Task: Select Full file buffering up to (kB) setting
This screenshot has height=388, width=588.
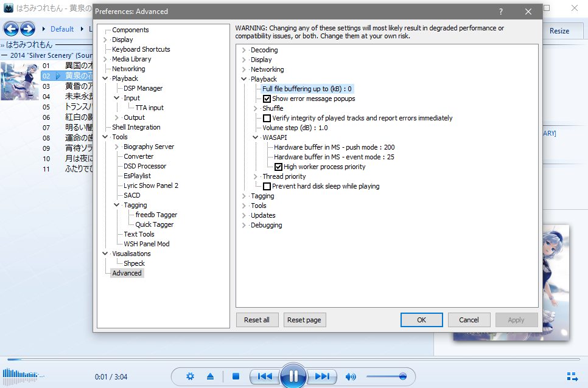Action: (x=307, y=89)
